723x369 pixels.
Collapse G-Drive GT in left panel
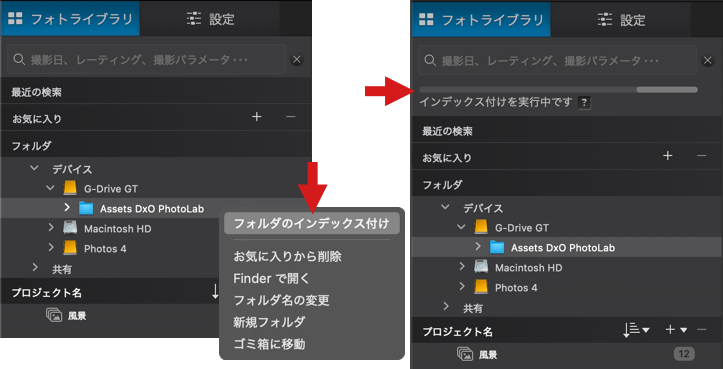coord(50,188)
